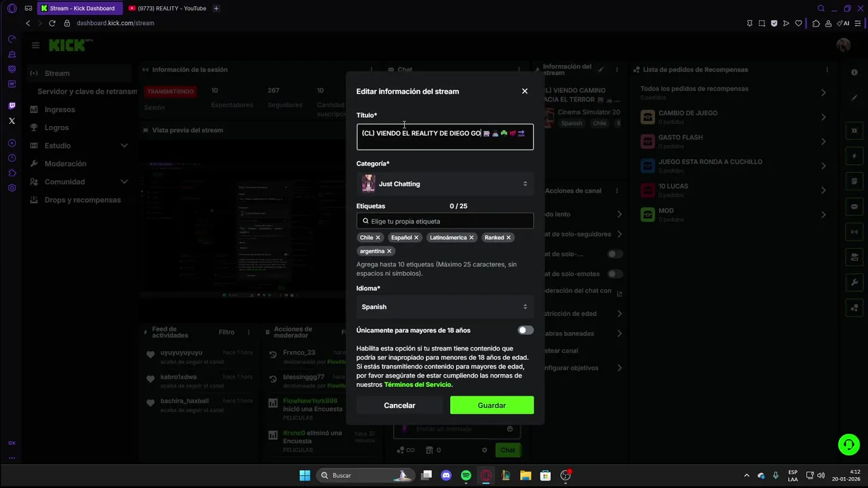This screenshot has height=488, width=868.
Task: Remove the Chile tag
Action: click(x=378, y=238)
